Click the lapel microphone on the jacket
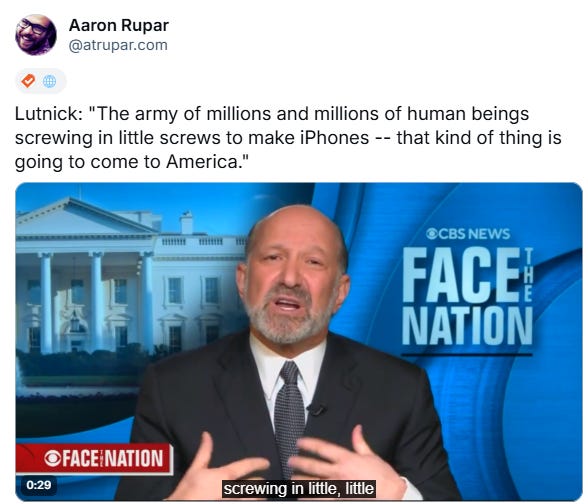Viewport: 588px width, 504px height. (x=317, y=409)
